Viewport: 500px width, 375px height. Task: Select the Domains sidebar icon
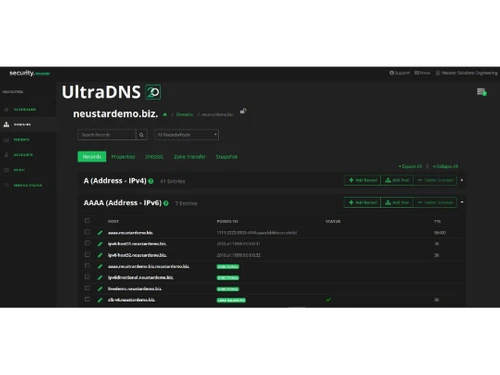point(6,124)
